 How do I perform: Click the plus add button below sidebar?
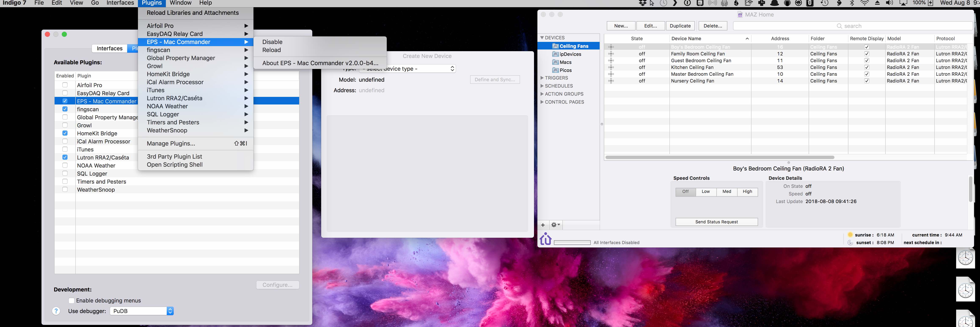point(543,225)
